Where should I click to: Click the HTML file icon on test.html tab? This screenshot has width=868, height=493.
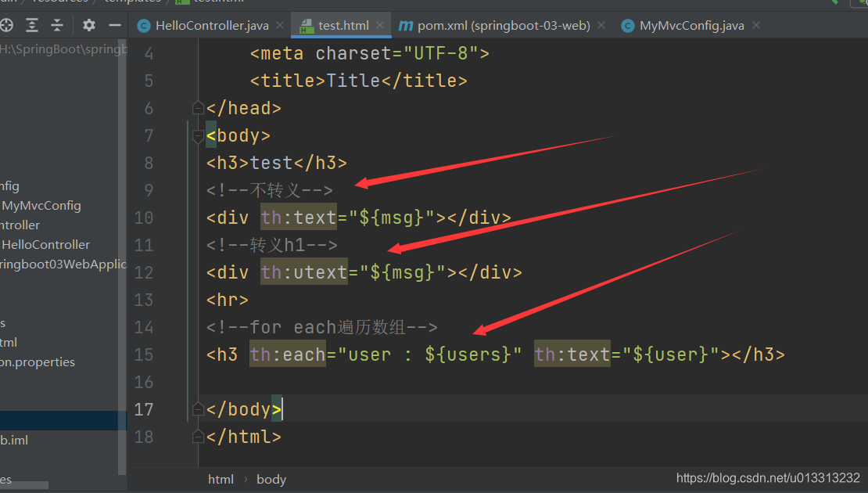(306, 26)
